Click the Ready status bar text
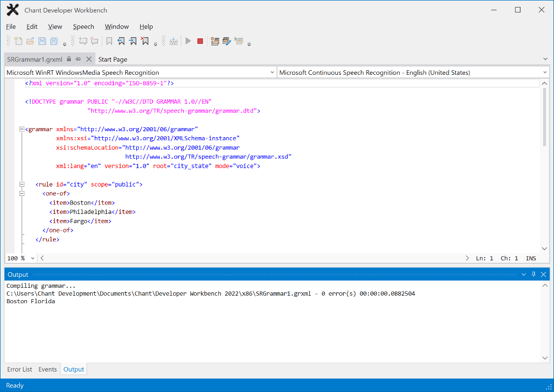554x392 pixels. 15,386
